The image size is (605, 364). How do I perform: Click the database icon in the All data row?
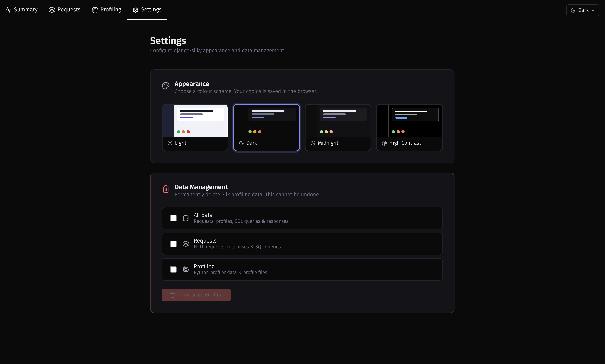[186, 218]
